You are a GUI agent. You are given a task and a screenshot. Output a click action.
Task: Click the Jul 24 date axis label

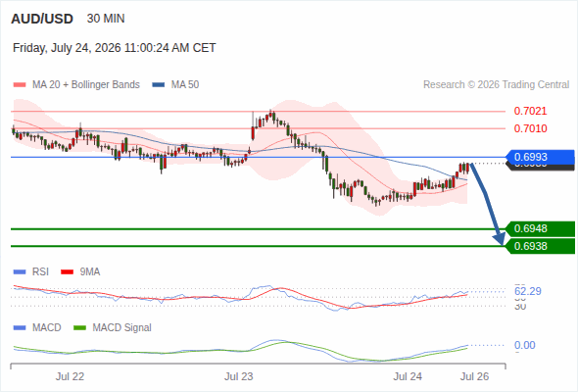pos(408,377)
